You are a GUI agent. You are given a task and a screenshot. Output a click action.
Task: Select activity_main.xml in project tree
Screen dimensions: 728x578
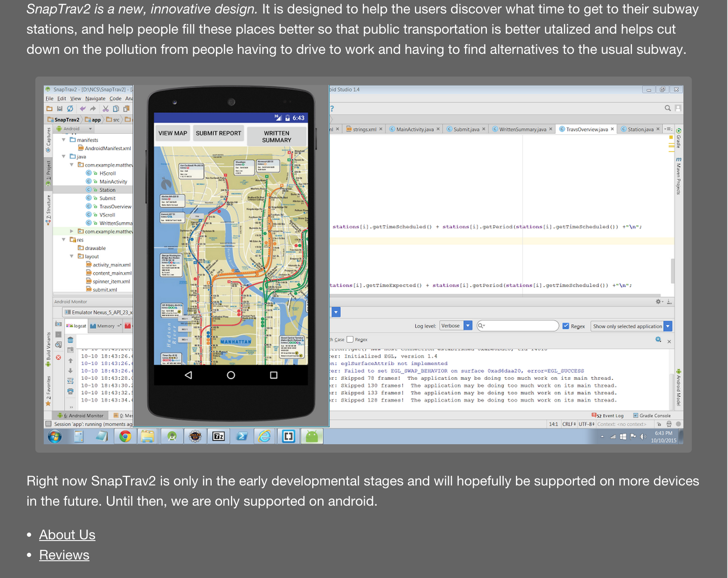tap(109, 265)
